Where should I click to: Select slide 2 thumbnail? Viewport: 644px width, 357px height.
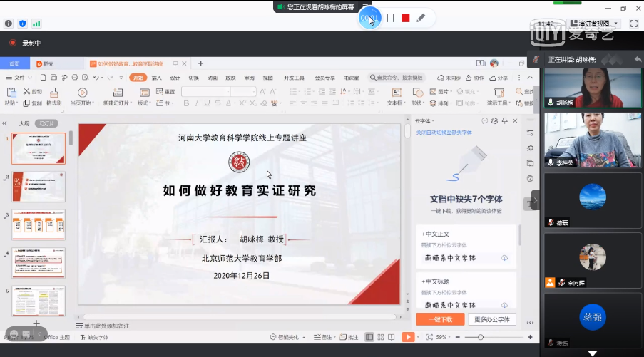tap(39, 187)
